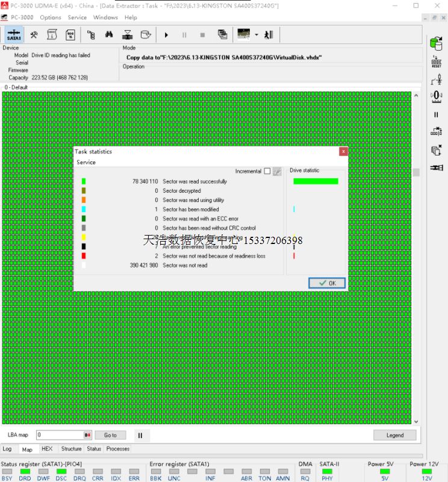The width and height of the screenshot is (448, 482).
Task: Click the binoculars search icon
Action: coord(109,34)
